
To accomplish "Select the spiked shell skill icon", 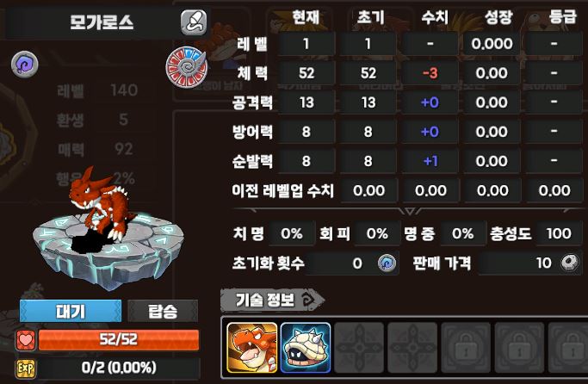I will click(x=306, y=348).
